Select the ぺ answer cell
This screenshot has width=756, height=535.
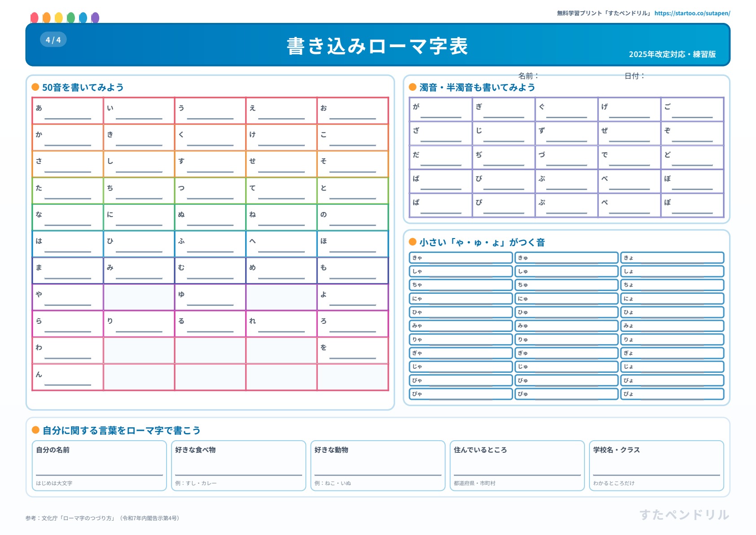click(629, 205)
